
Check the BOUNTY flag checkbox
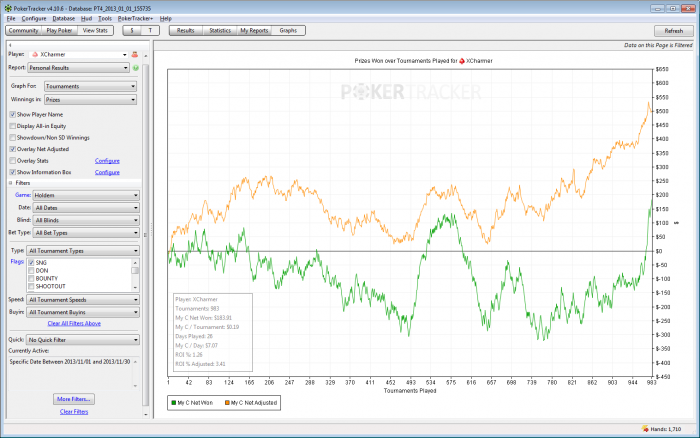(31, 279)
